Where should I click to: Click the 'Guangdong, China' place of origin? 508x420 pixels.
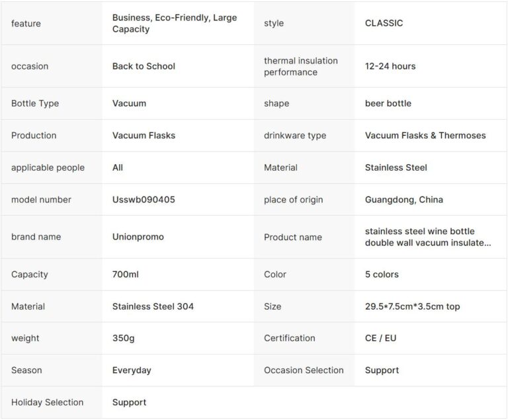pyautogui.click(x=403, y=200)
